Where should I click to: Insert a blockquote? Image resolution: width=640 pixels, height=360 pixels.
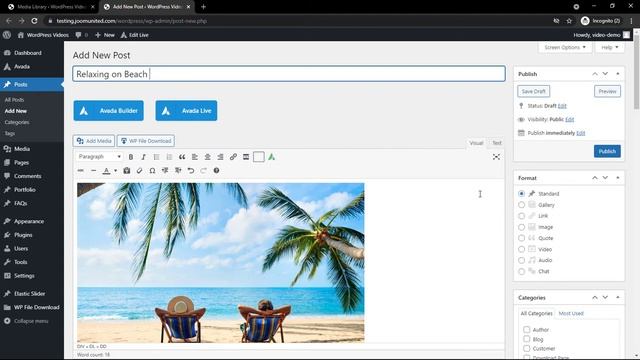[x=182, y=157]
